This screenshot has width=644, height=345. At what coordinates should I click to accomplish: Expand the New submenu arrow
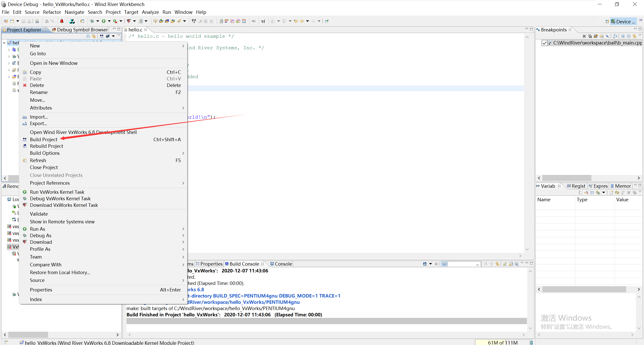183,46
